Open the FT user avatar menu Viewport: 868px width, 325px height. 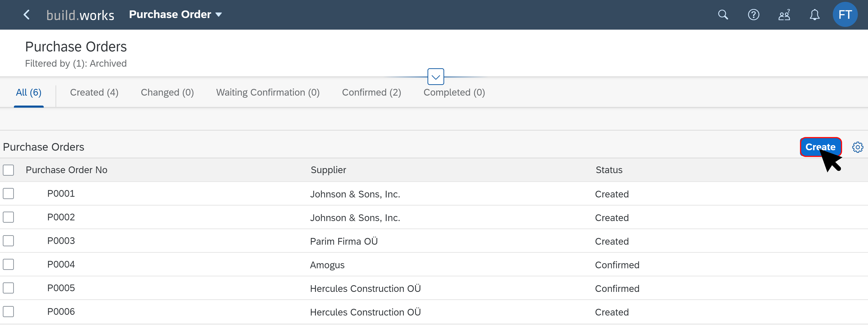[x=845, y=15]
